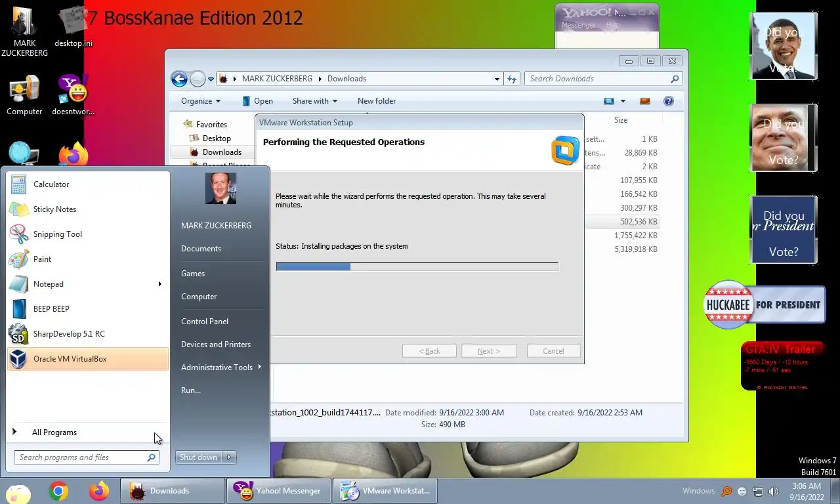
Task: Click the Yahoo! Messenger Help menu
Action: [x=613, y=25]
